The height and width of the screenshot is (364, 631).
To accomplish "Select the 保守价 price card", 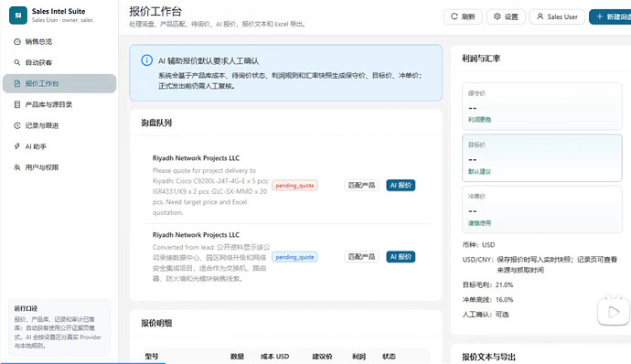I will 541,106.
